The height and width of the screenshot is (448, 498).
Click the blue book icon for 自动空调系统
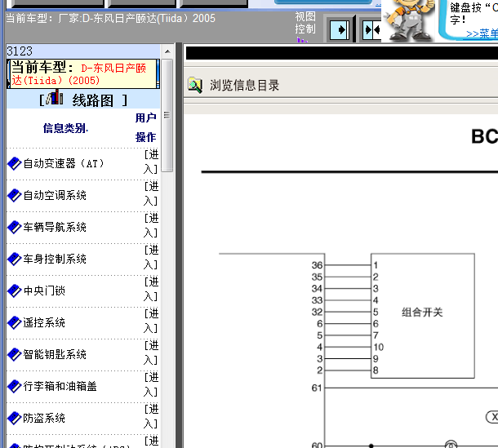point(15,195)
